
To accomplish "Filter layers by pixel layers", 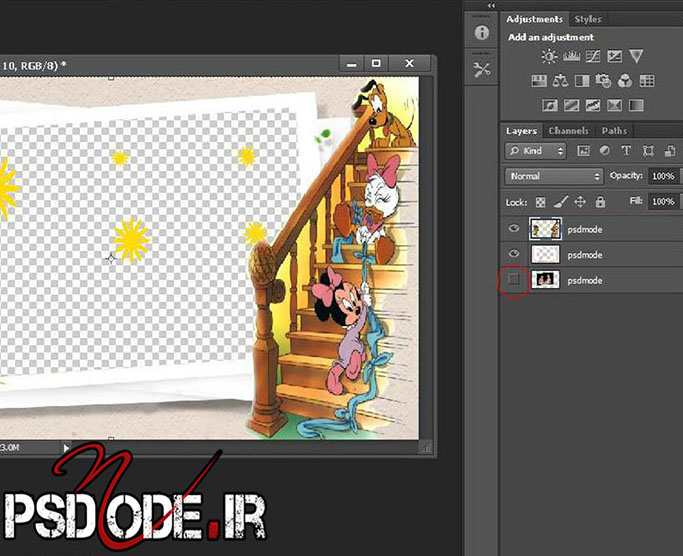I will [583, 151].
